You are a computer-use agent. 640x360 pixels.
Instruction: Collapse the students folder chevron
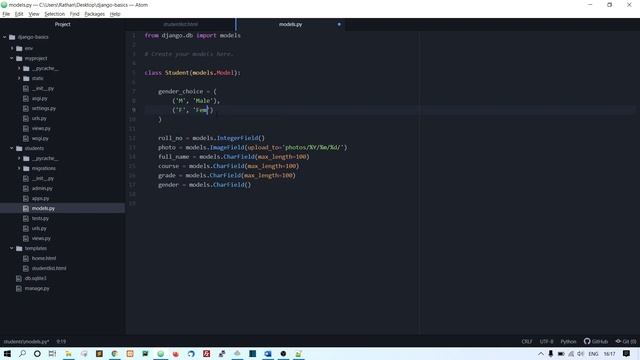point(12,148)
